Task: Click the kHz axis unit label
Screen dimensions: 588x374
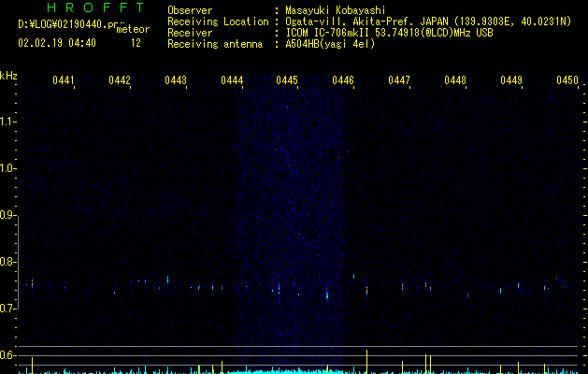Action: [8, 76]
